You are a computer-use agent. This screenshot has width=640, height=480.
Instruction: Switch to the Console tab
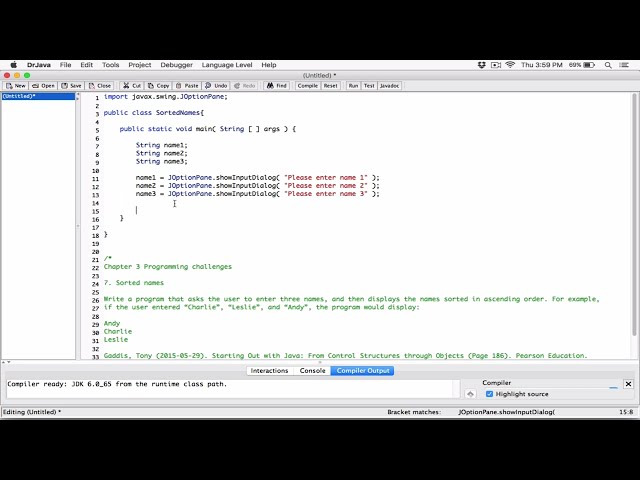(312, 371)
